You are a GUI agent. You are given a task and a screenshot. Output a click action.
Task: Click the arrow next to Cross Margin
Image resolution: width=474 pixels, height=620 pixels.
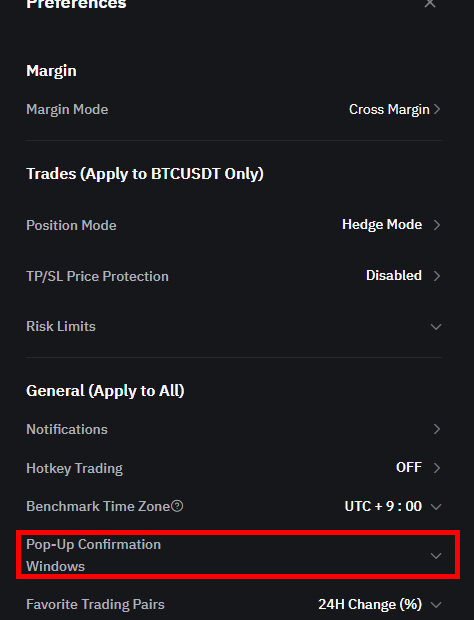[x=437, y=109]
